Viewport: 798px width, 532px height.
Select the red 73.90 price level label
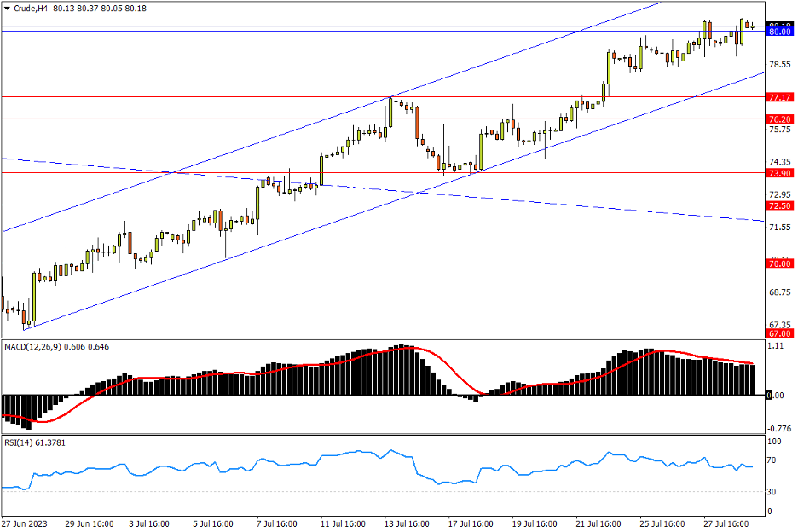[779, 173]
